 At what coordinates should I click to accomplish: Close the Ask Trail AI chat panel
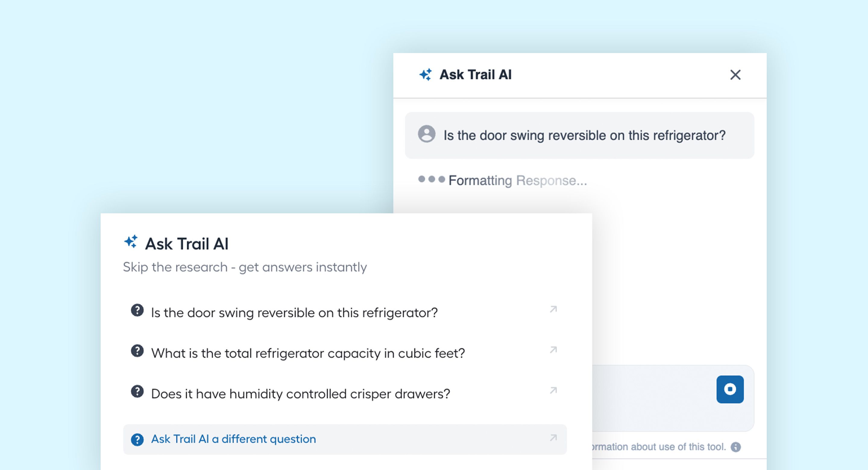pyautogui.click(x=735, y=75)
